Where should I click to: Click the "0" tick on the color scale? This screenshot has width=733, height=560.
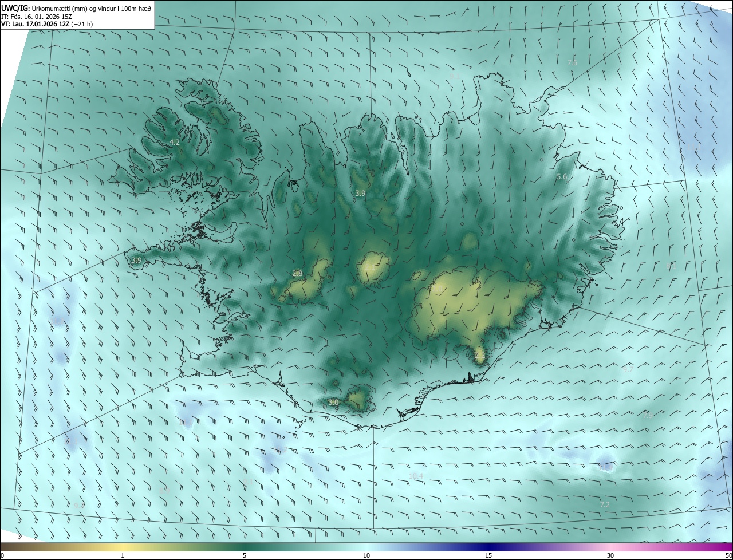pyautogui.click(x=2, y=555)
